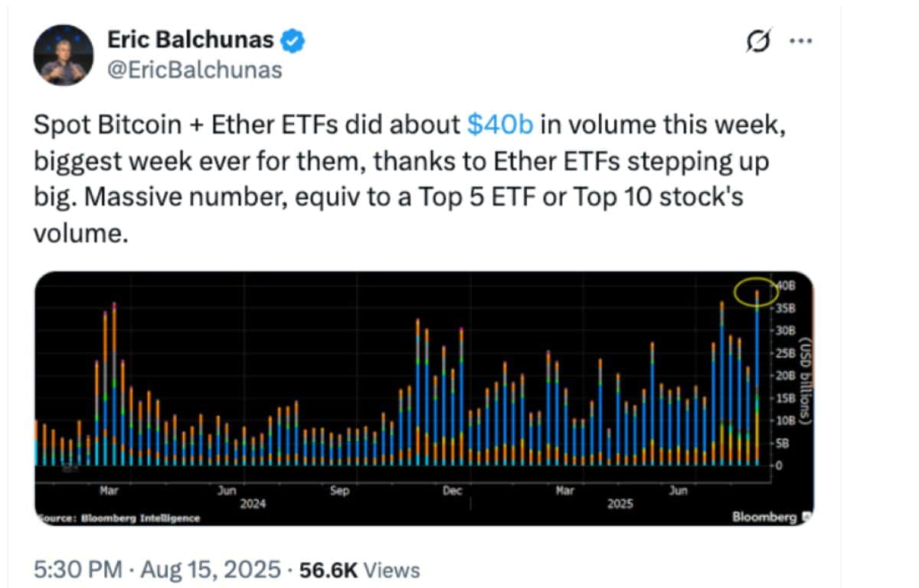Click the USD billions axis label
The height and width of the screenshot is (588, 919).
tap(805, 380)
